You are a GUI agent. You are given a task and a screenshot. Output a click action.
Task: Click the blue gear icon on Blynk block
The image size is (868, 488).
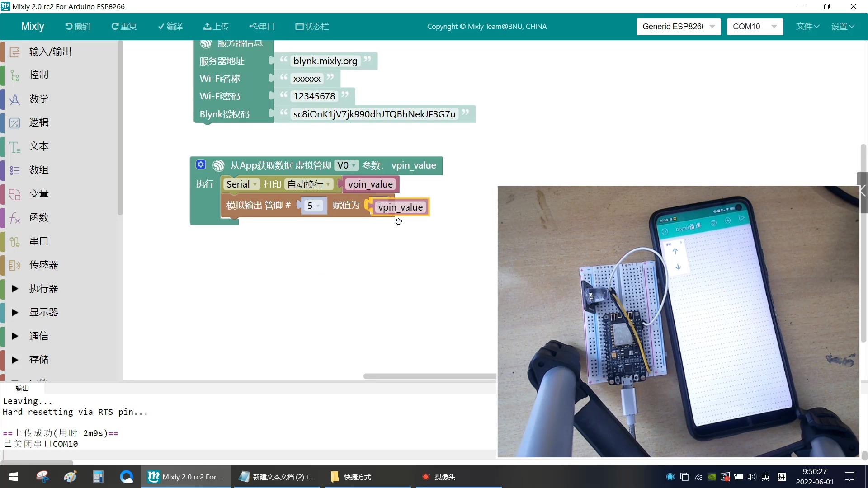[201, 165]
